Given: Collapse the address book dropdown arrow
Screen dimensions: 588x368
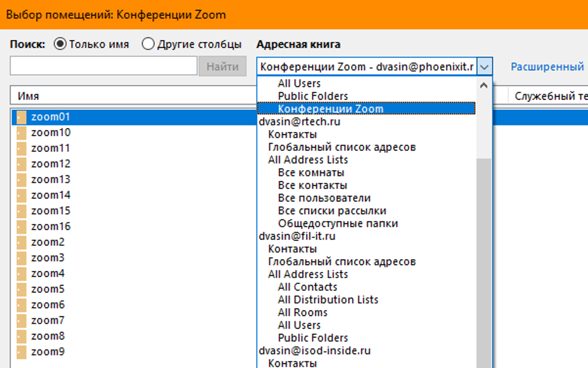Looking at the screenshot, I should coord(485,67).
